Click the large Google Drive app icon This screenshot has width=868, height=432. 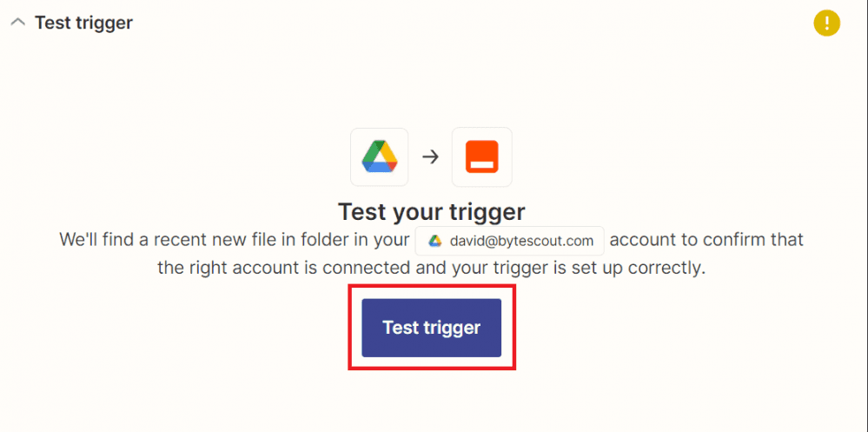[379, 156]
